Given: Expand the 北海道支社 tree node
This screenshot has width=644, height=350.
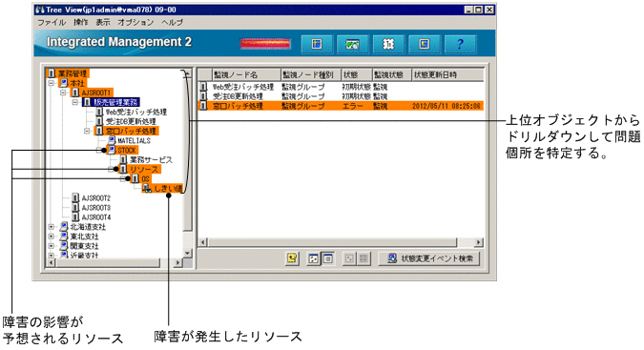Looking at the screenshot, I should [x=52, y=226].
